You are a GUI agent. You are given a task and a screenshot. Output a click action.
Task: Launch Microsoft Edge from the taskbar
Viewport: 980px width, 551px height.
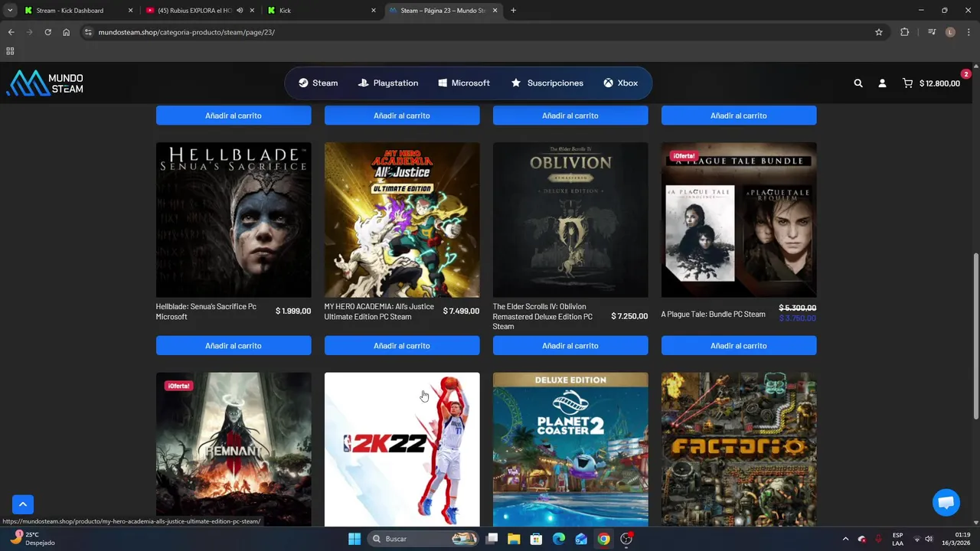click(x=559, y=539)
